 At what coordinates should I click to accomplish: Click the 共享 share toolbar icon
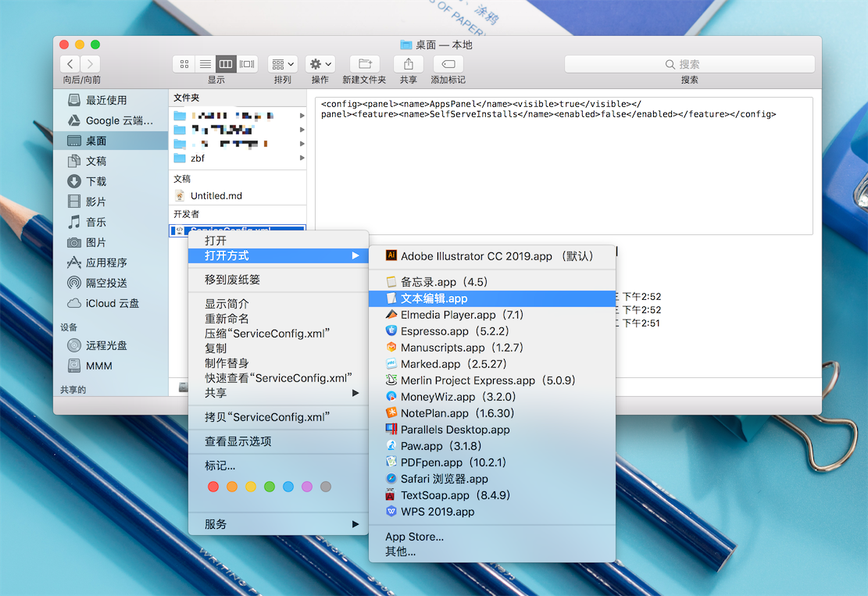coord(409,64)
